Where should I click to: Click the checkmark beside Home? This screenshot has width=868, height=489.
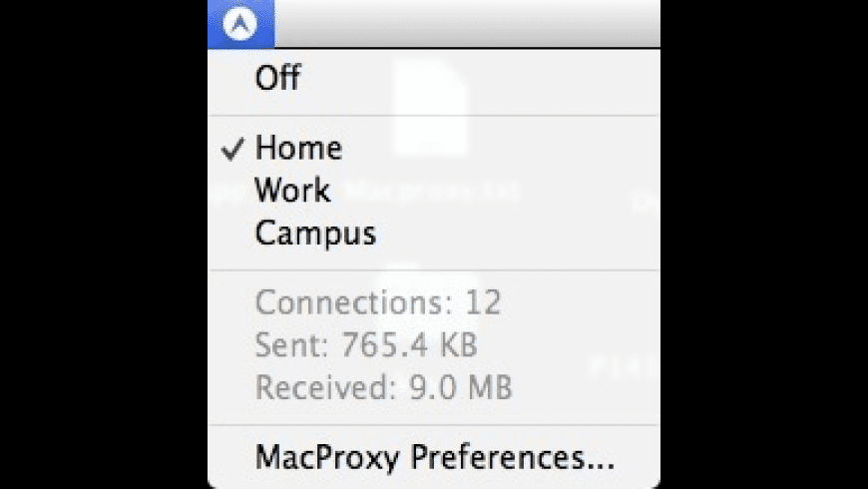pos(232,150)
